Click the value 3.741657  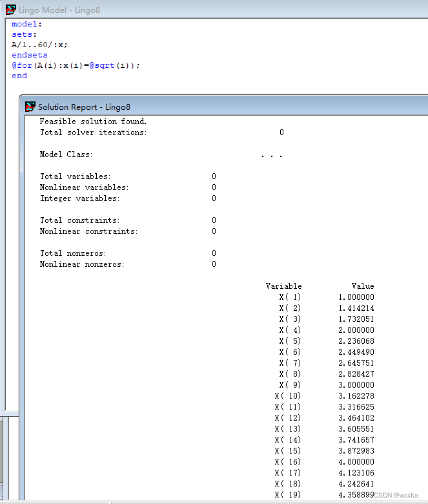coord(356,440)
